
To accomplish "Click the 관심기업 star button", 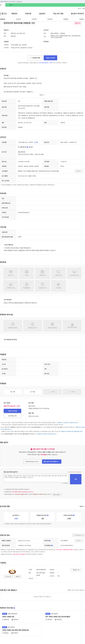I will pos(8,576).
